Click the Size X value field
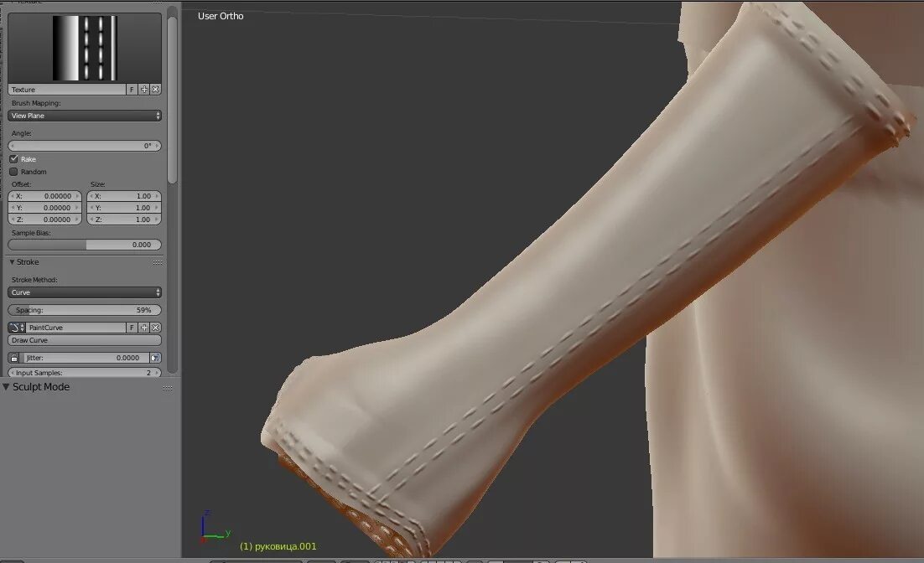Viewport: 924px width, 563px height. click(124, 196)
